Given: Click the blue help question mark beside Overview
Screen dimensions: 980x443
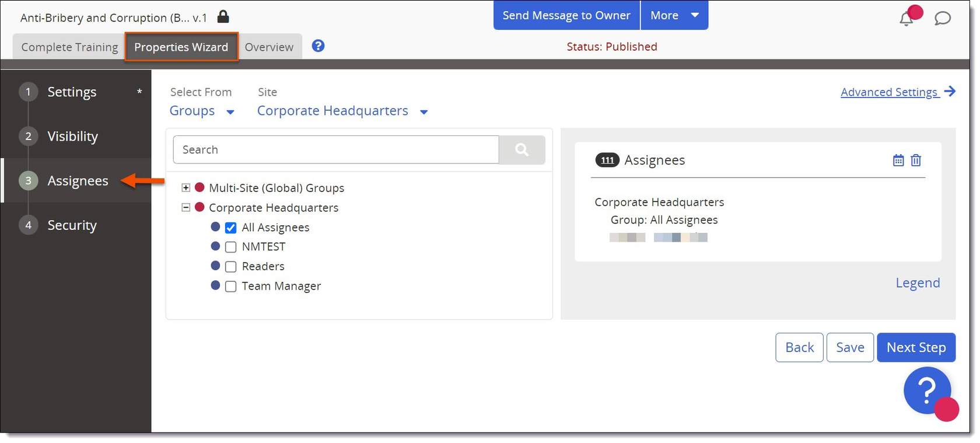Looking at the screenshot, I should 318,46.
